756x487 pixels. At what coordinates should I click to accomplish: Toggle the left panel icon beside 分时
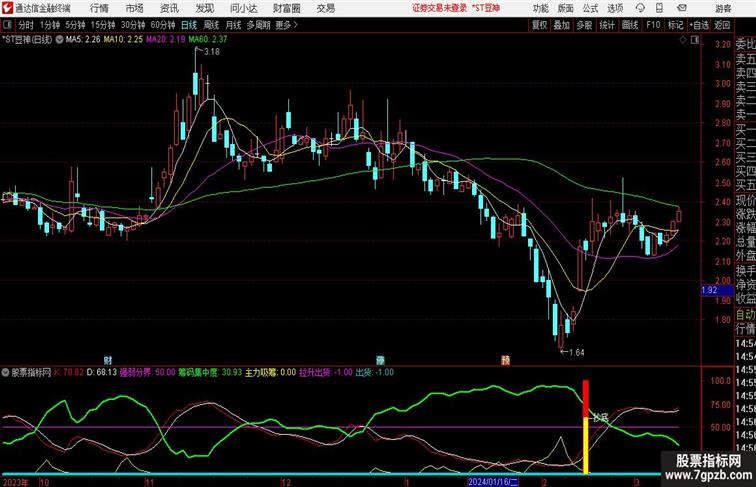tap(7, 25)
